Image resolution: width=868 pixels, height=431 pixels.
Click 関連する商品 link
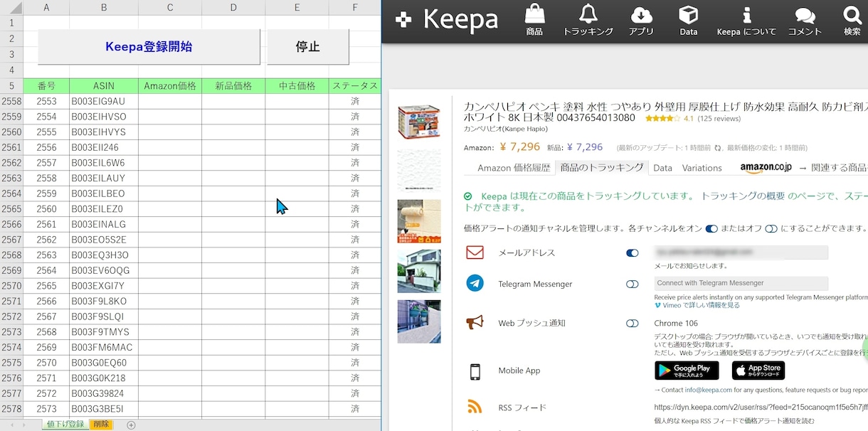point(839,168)
